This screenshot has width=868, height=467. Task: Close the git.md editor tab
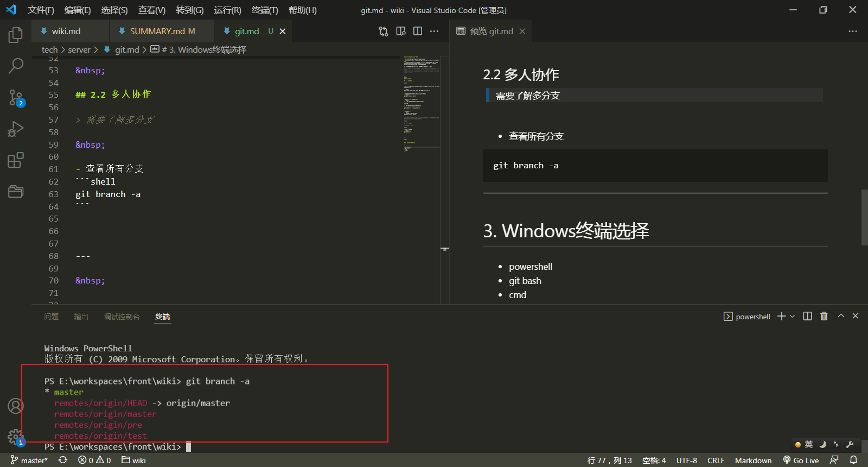(283, 31)
